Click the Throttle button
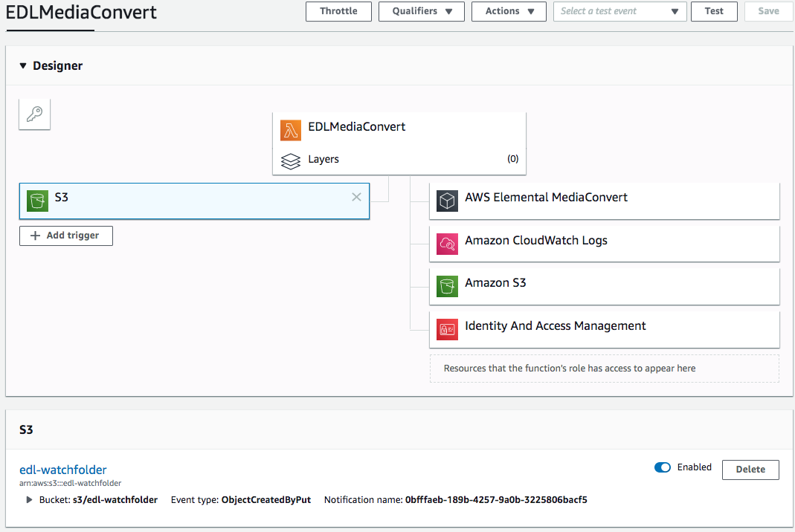Screen dimensions: 795x532 click(x=338, y=11)
